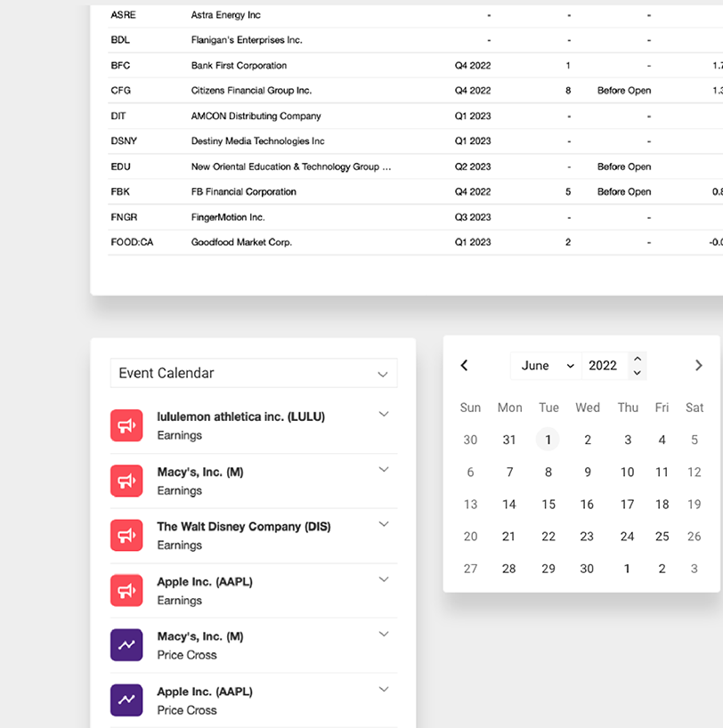Select June 24 on the calendar
The width and height of the screenshot is (723, 728).
click(628, 537)
